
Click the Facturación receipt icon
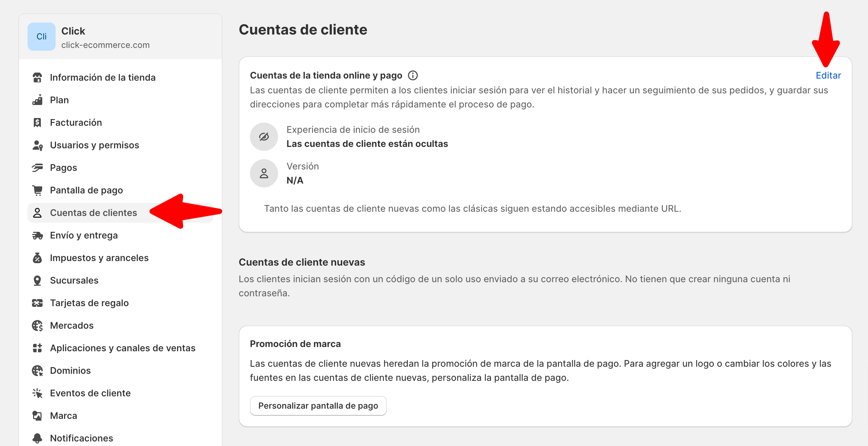(37, 123)
